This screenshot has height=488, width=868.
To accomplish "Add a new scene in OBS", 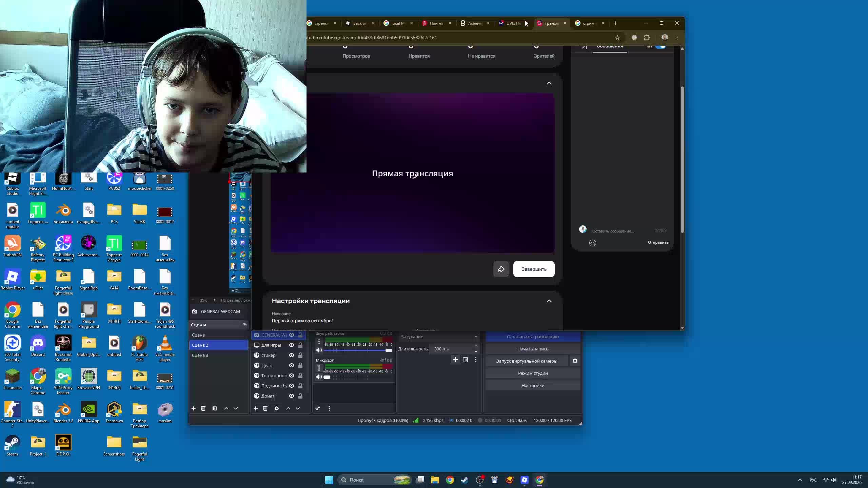I will coord(194,408).
